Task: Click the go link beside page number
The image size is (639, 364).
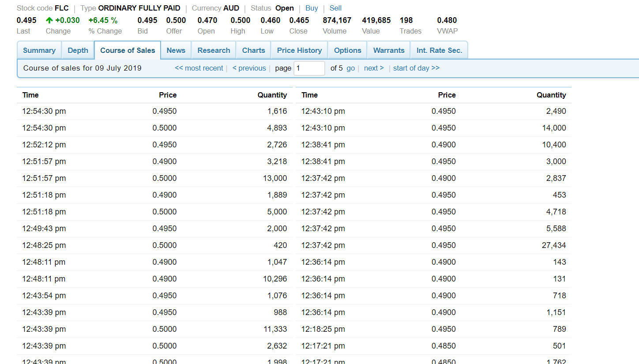Action: pos(351,68)
